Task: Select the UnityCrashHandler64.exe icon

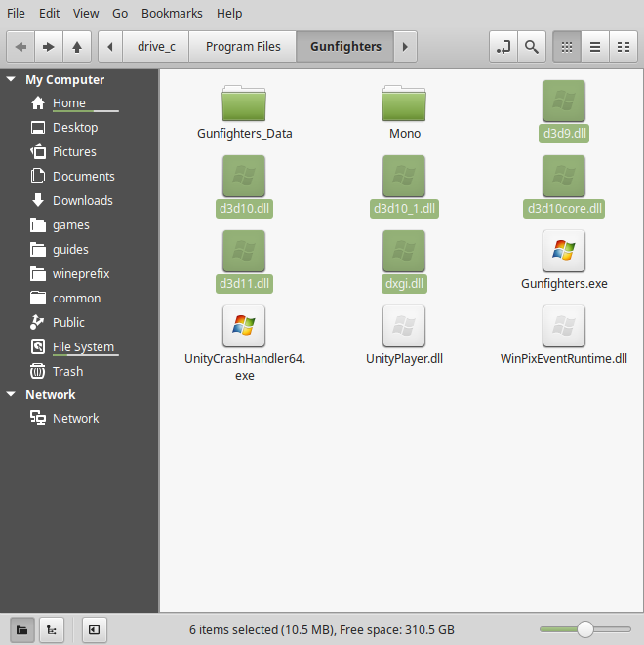Action: (244, 326)
